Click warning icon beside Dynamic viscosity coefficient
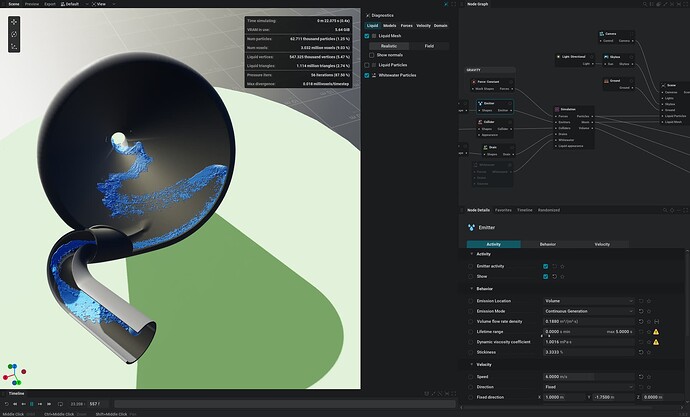This screenshot has height=417, width=690. coord(657,341)
